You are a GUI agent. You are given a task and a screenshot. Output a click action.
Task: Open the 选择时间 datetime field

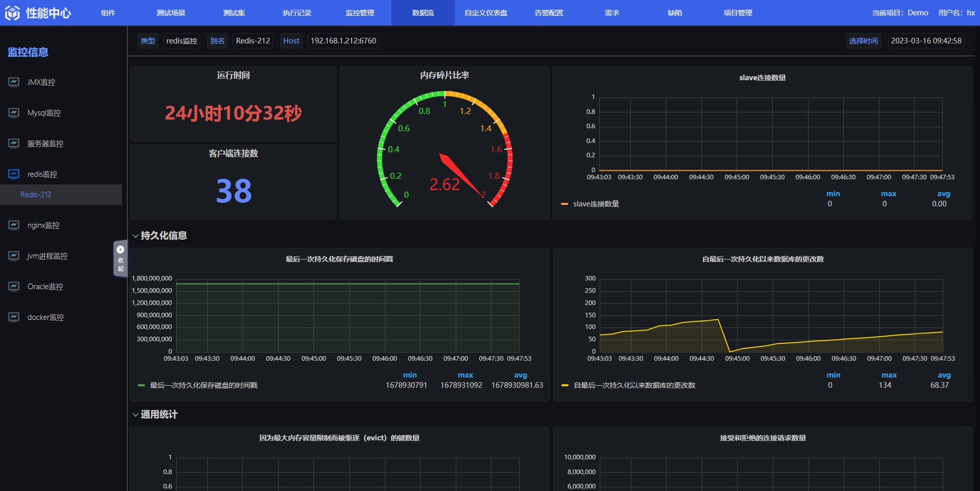(x=926, y=41)
